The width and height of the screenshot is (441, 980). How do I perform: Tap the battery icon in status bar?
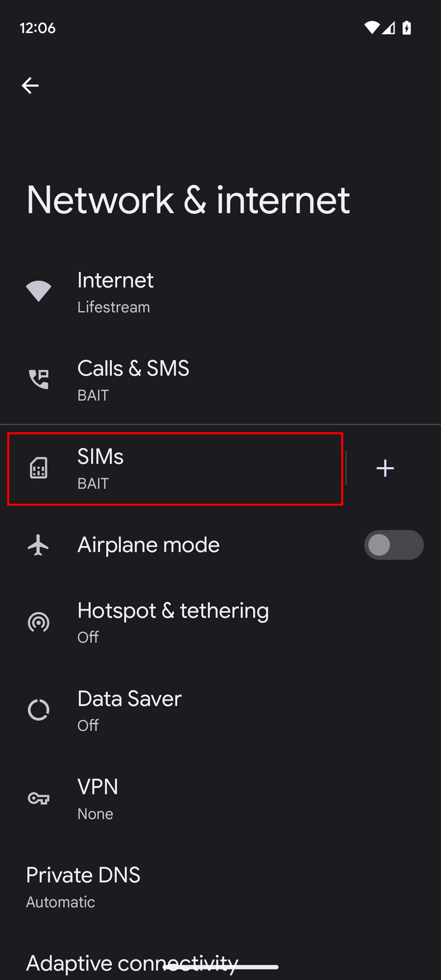pos(407,28)
